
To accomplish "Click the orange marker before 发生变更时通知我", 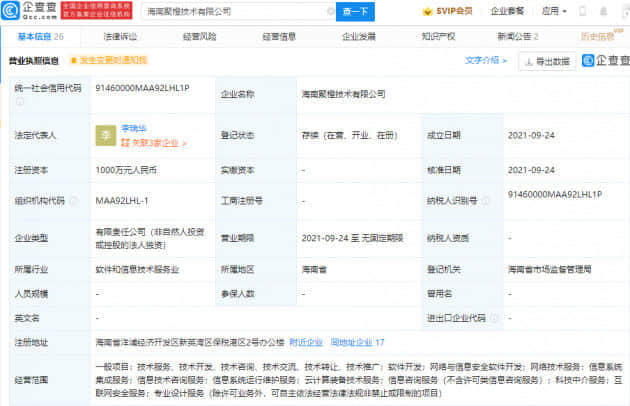I will (x=74, y=60).
